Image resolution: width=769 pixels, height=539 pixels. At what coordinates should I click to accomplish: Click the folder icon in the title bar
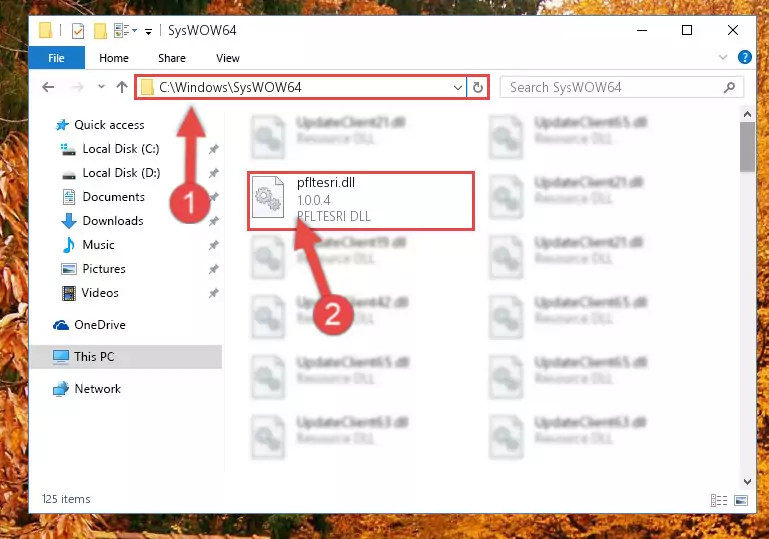coord(45,30)
